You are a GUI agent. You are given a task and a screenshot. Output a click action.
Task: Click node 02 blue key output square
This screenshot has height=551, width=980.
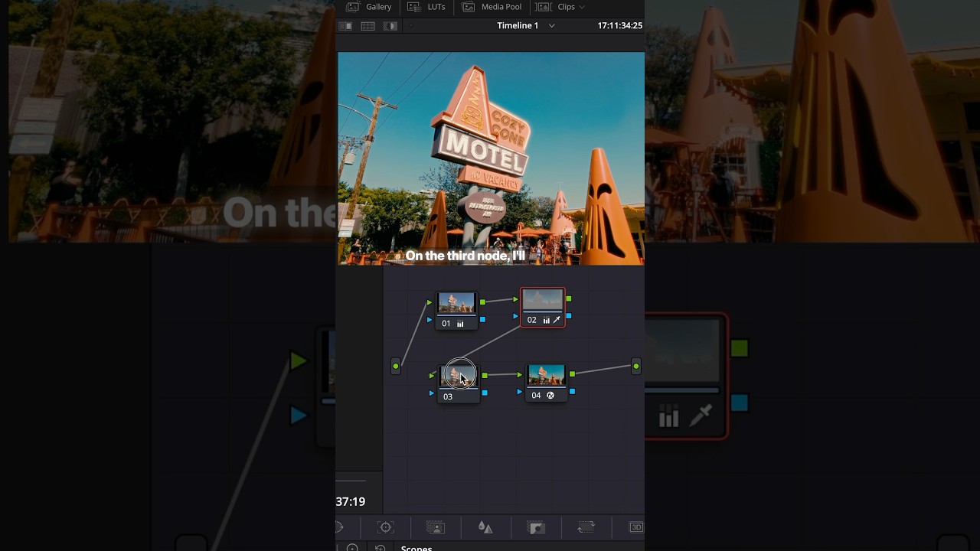tap(569, 316)
